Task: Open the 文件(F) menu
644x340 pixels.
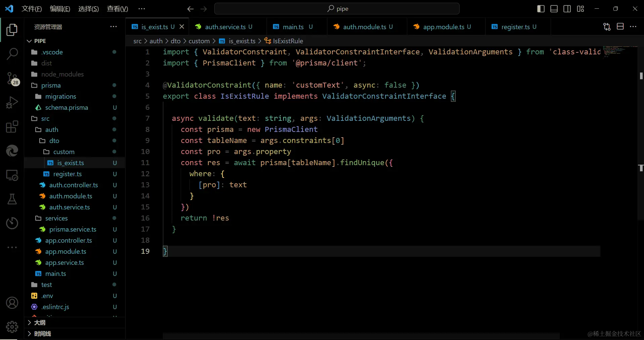Action: tap(32, 9)
